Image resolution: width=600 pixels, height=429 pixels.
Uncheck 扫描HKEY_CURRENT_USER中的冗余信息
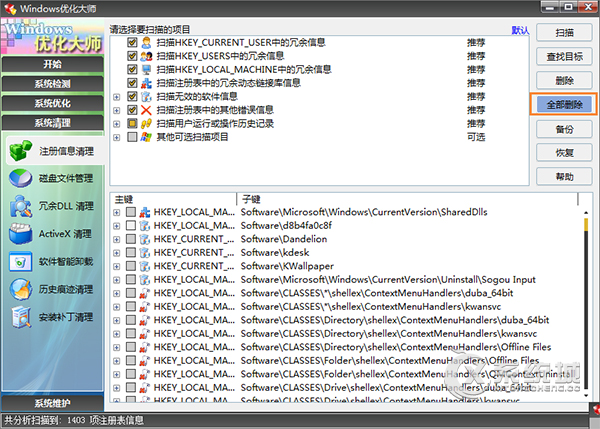coord(132,42)
